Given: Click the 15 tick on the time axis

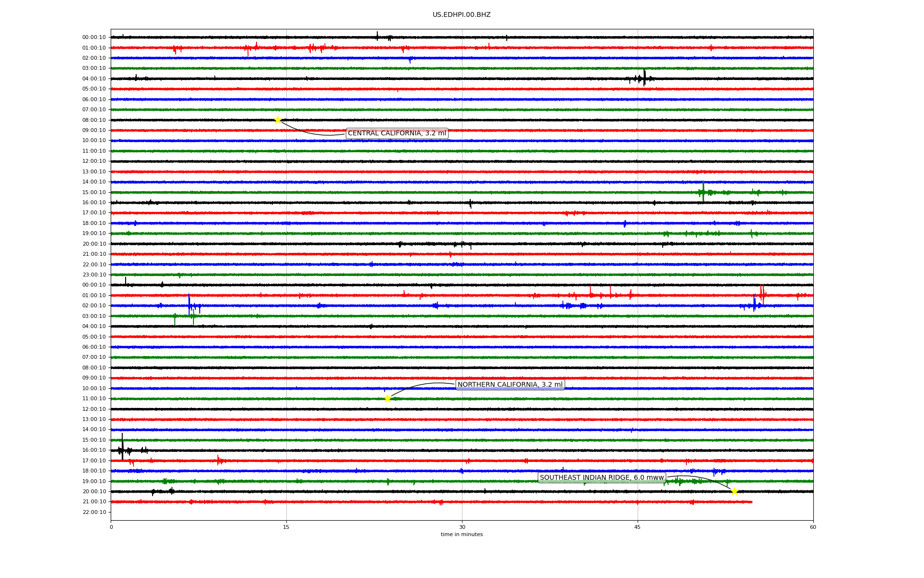Looking at the screenshot, I should [286, 527].
